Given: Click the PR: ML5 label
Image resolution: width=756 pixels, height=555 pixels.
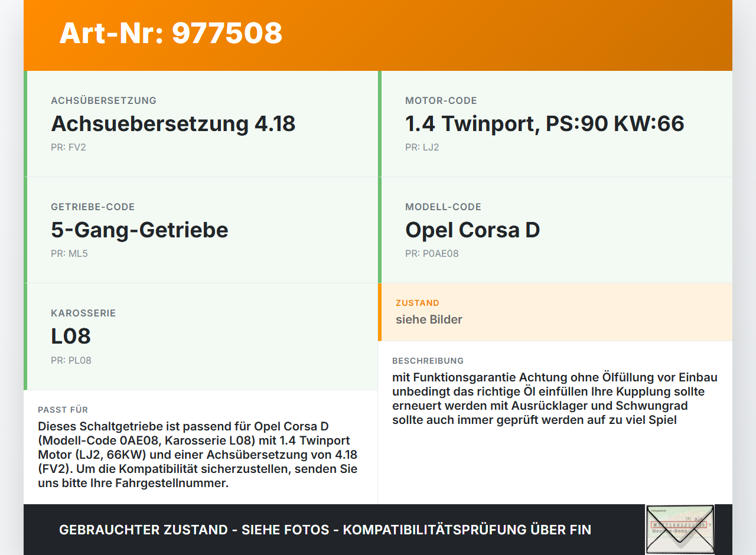Looking at the screenshot, I should [69, 253].
